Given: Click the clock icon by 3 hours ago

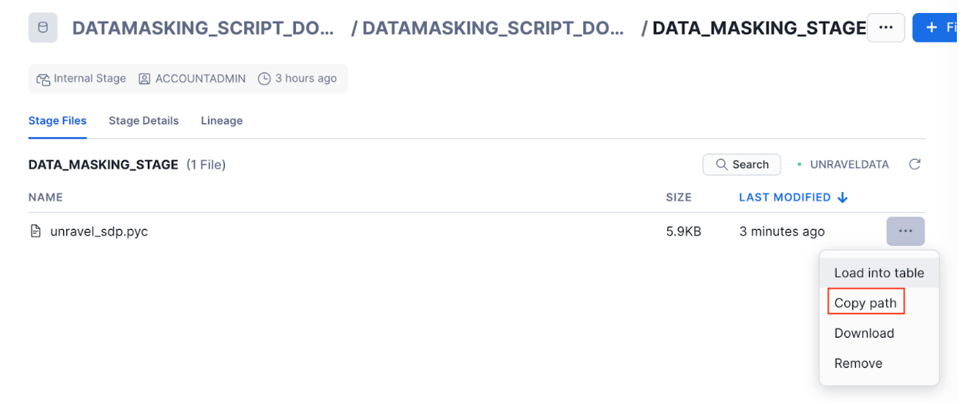Looking at the screenshot, I should pyautogui.click(x=264, y=79).
